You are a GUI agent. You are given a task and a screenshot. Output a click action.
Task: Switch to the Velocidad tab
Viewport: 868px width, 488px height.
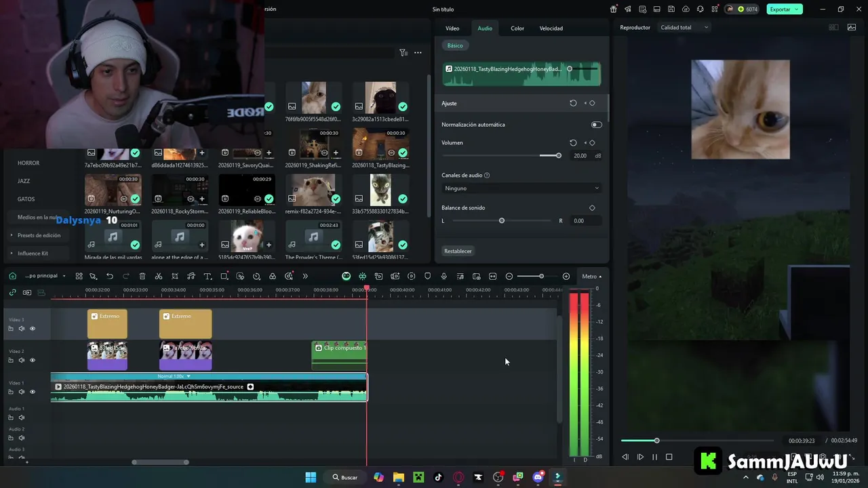coord(551,28)
